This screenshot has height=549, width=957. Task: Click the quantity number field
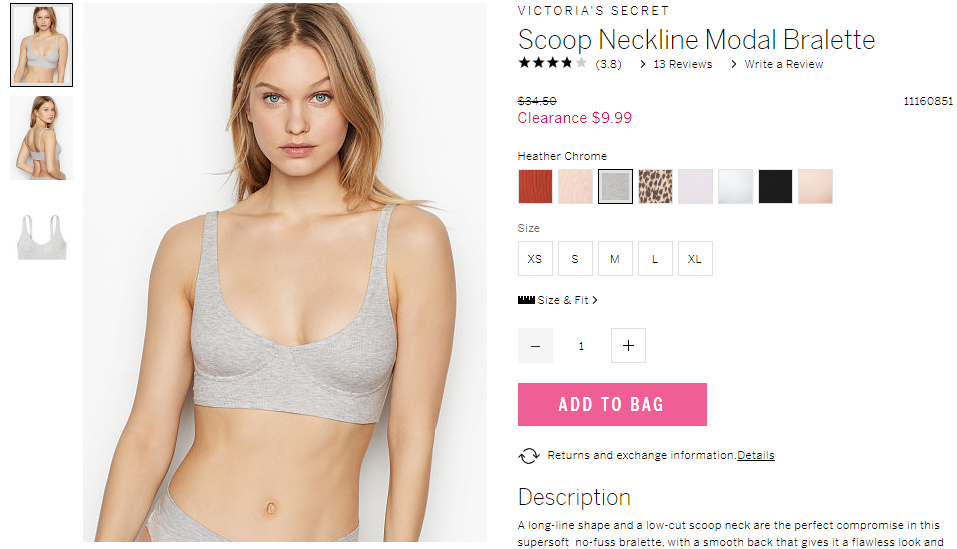[582, 346]
